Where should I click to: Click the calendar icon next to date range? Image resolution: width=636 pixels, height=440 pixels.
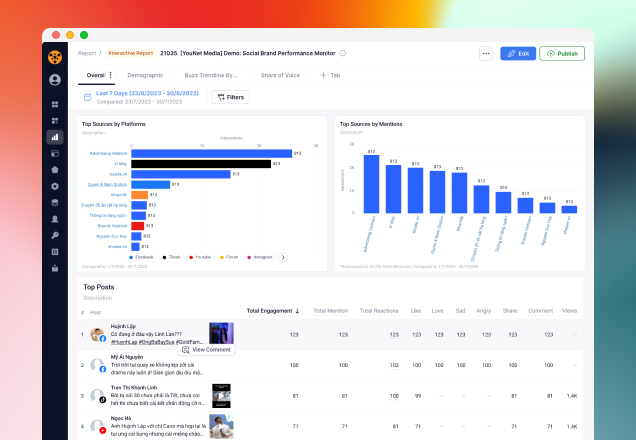(x=88, y=97)
